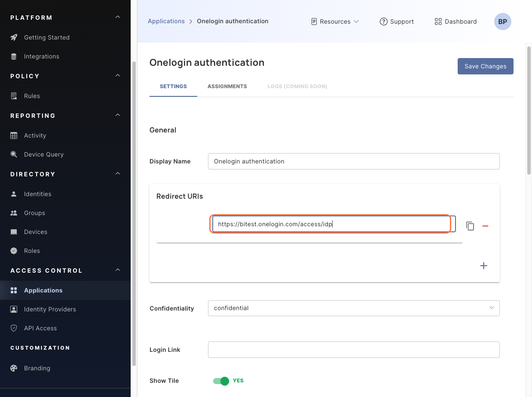
Task: Click the Support question mark icon
Action: pos(384,22)
